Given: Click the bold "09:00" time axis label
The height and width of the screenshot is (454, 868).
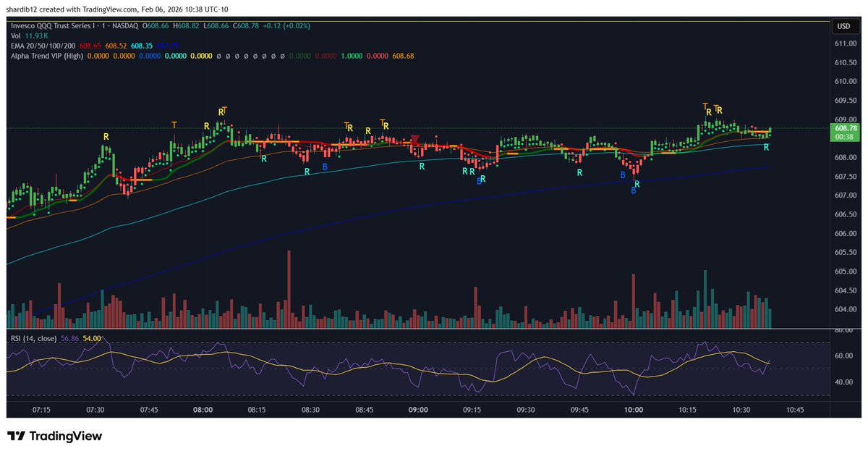Looking at the screenshot, I should (419, 409).
